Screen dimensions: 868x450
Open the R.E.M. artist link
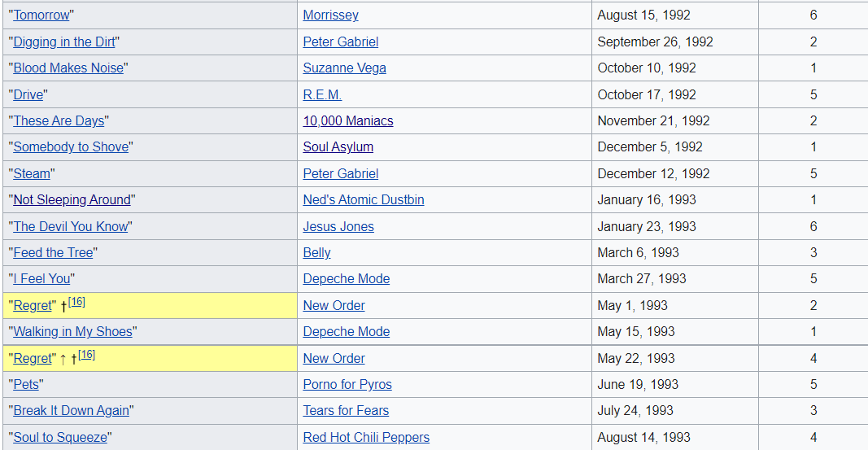click(x=322, y=94)
